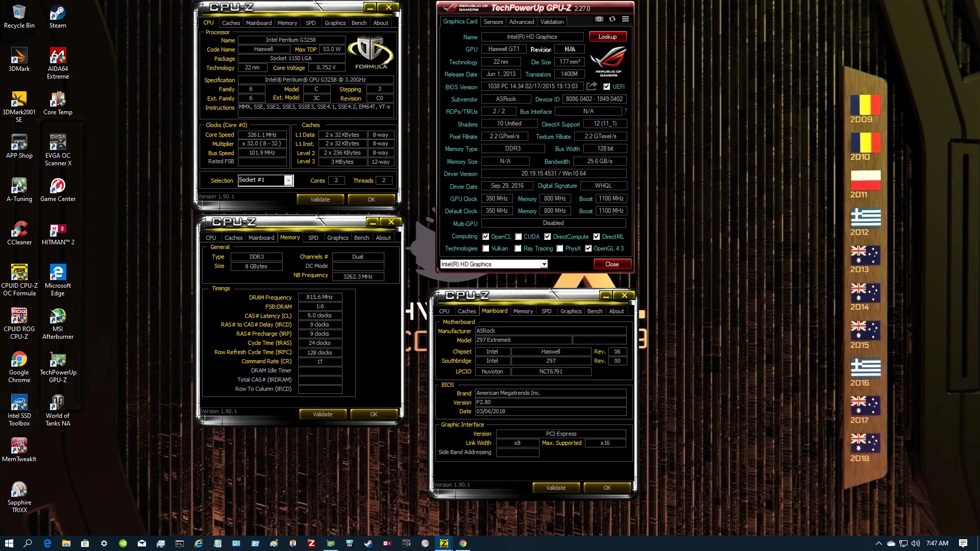Launch EVGA OC Scanner X

58,151
